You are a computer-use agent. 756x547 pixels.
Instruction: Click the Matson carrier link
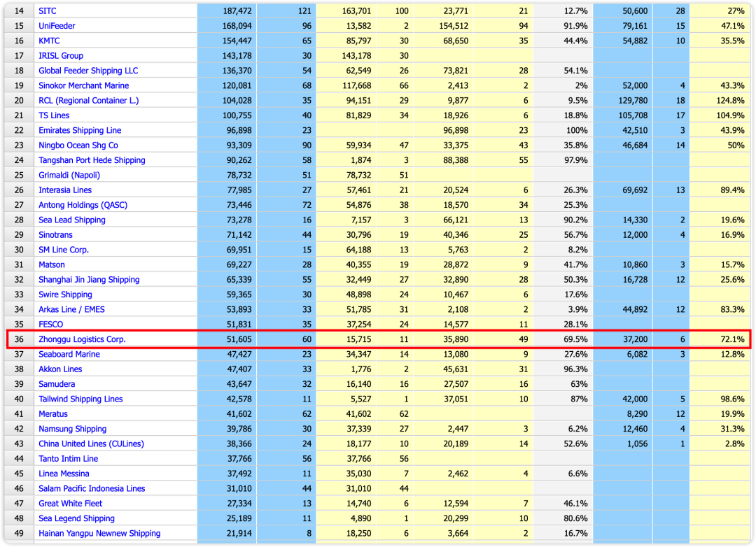[52, 264]
